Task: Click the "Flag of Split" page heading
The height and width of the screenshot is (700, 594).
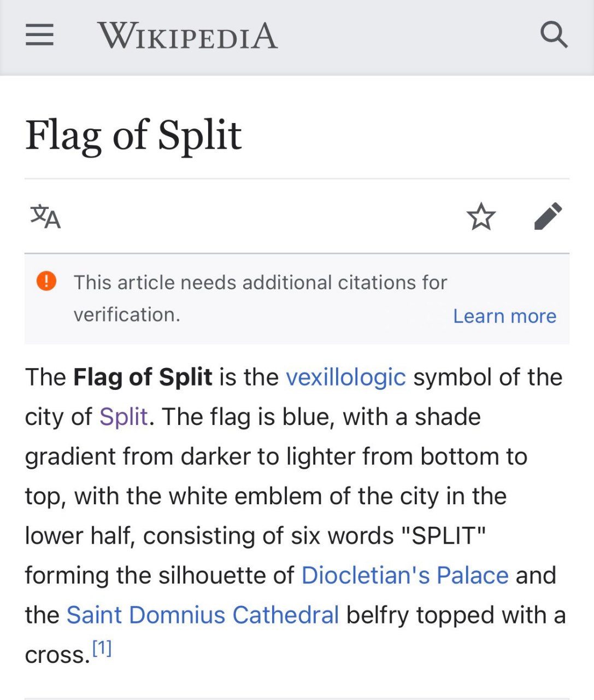Action: pos(133,136)
